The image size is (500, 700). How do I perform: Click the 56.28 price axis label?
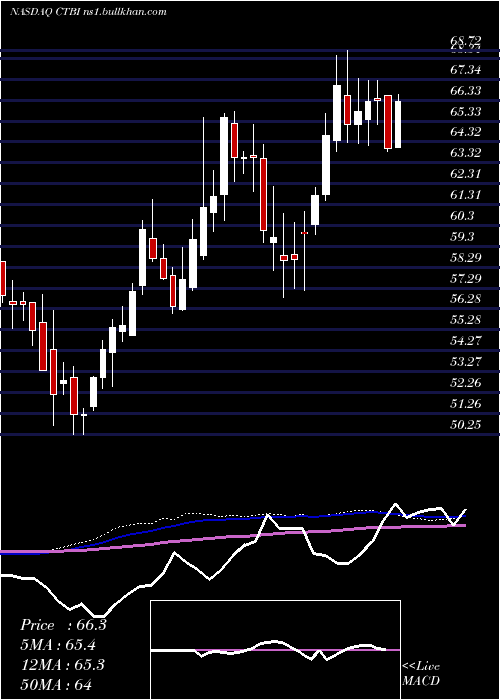466,299
